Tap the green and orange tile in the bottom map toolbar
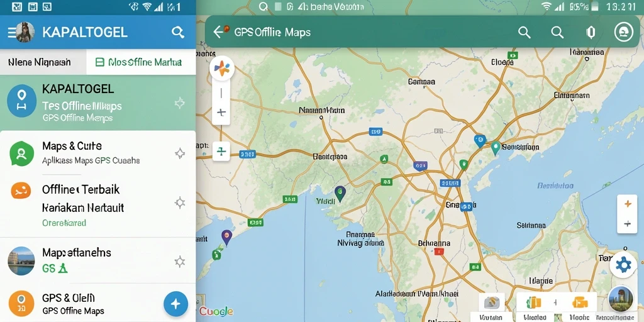 tap(533, 303)
